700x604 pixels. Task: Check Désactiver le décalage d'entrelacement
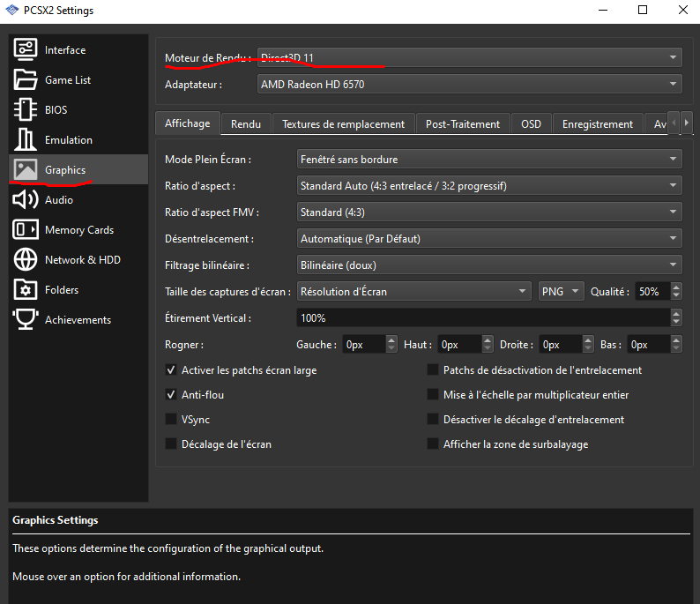(x=433, y=419)
